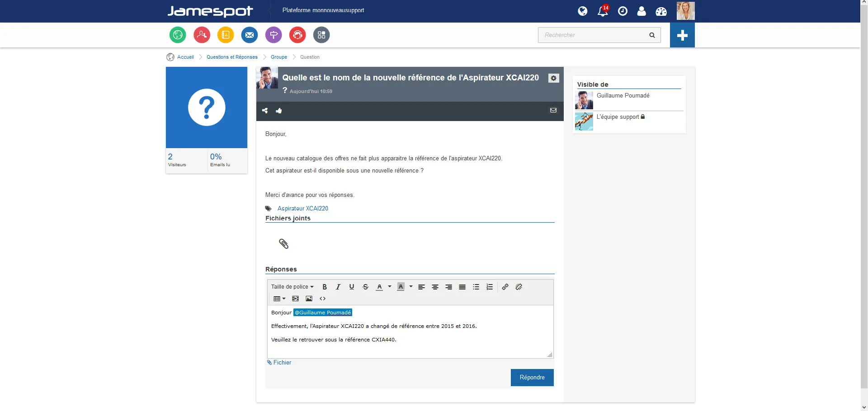Open the Aspirateur XCAI220 tag link

pyautogui.click(x=303, y=208)
